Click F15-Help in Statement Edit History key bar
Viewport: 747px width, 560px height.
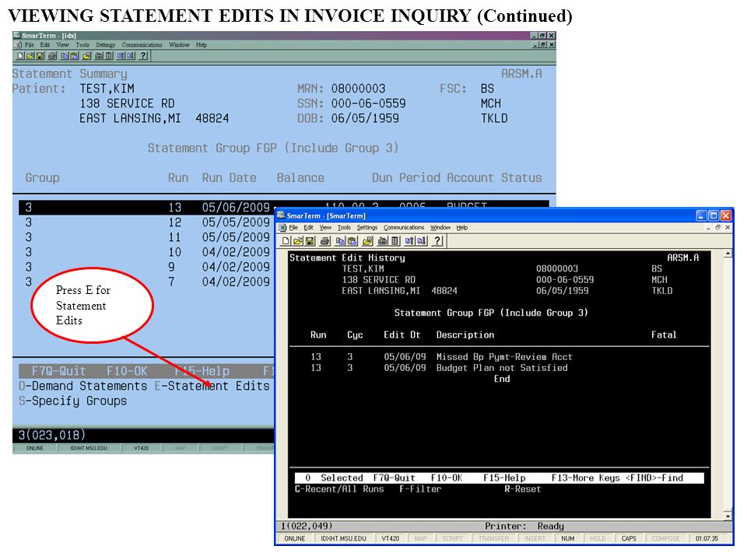point(504,478)
